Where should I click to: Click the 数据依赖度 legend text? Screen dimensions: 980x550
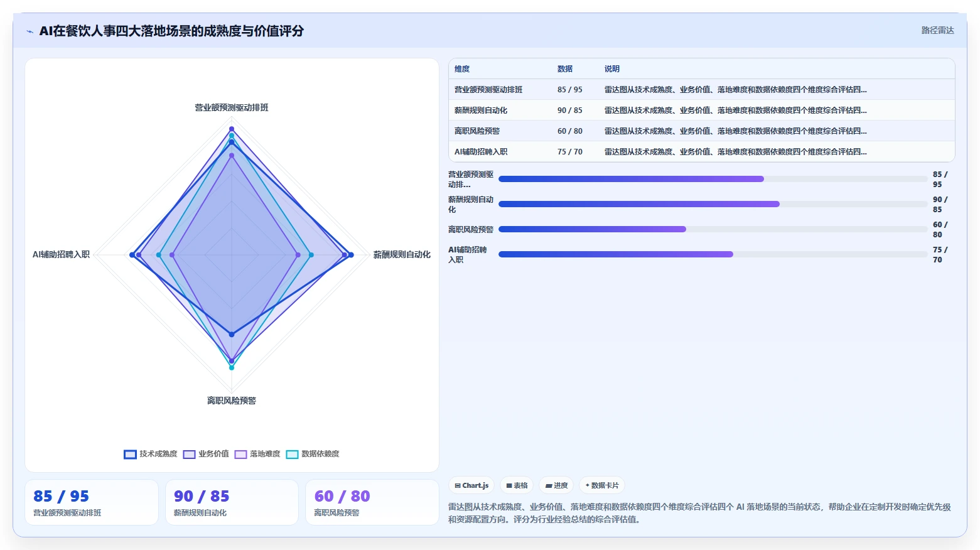pyautogui.click(x=320, y=454)
